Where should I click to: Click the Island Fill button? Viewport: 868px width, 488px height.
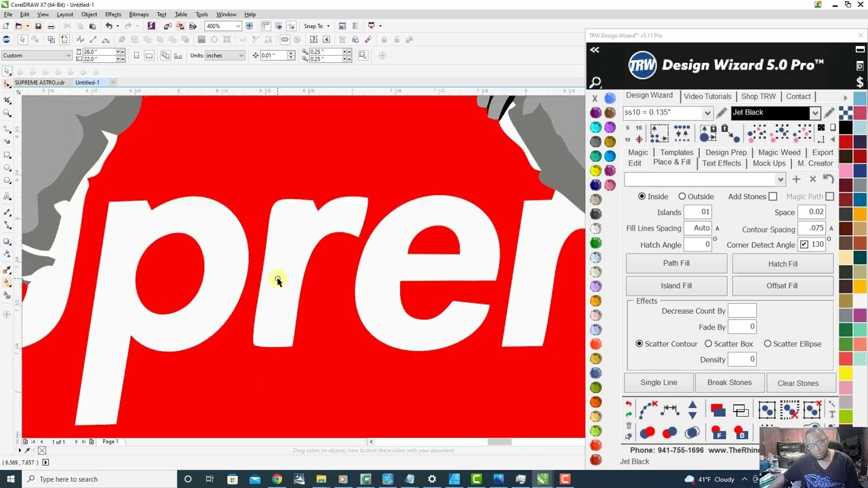(676, 285)
